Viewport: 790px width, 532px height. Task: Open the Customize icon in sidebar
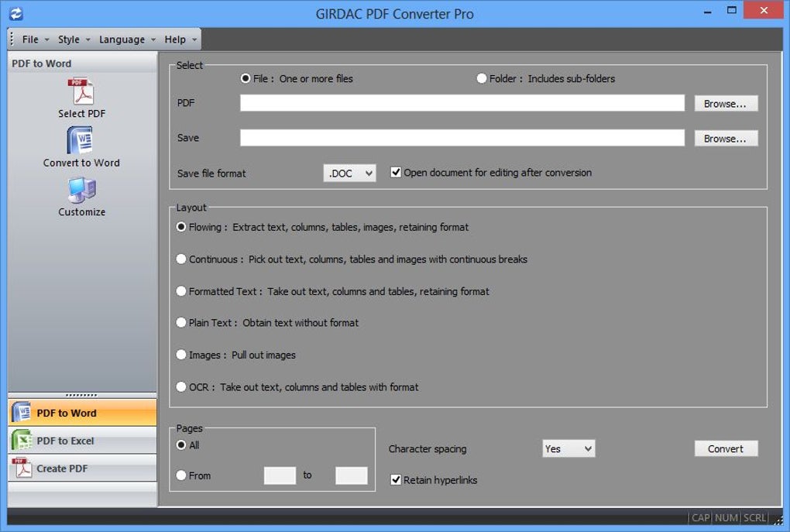click(x=81, y=190)
